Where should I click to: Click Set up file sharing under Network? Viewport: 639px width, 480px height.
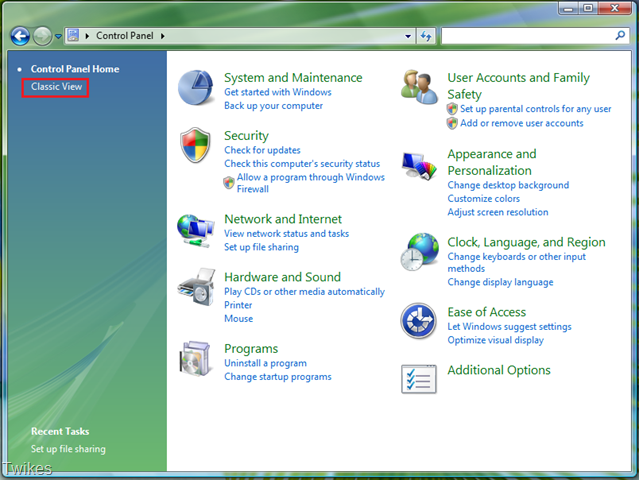pos(261,247)
